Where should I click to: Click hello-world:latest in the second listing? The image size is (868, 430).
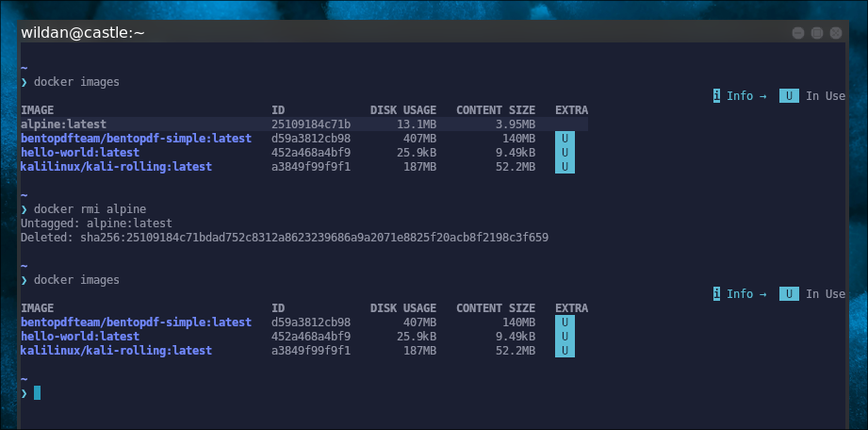(80, 337)
